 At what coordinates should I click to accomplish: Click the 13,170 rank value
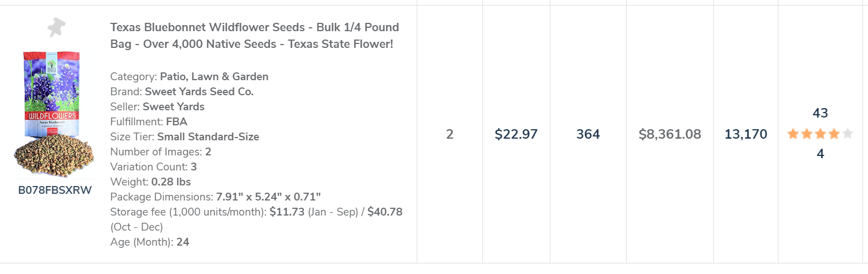point(746,134)
